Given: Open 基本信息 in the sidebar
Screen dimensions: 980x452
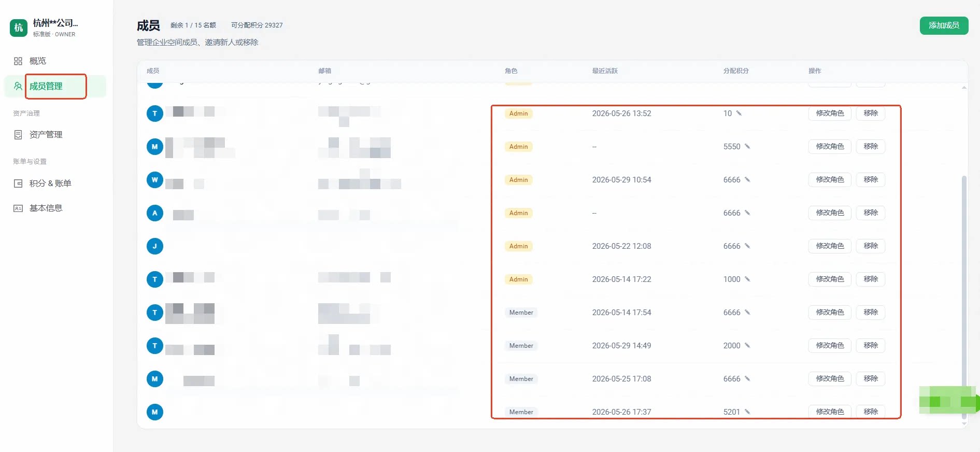Looking at the screenshot, I should point(46,208).
